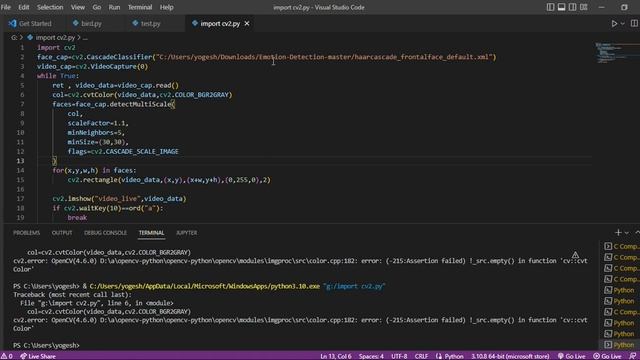
Task: Place cursor on the 'import cv2' line
Action: point(56,47)
